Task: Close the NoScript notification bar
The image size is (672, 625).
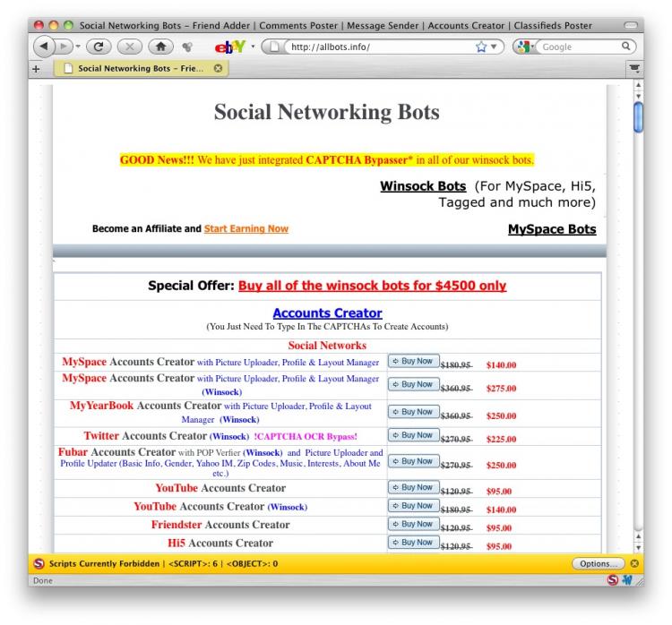Action: coord(634,563)
